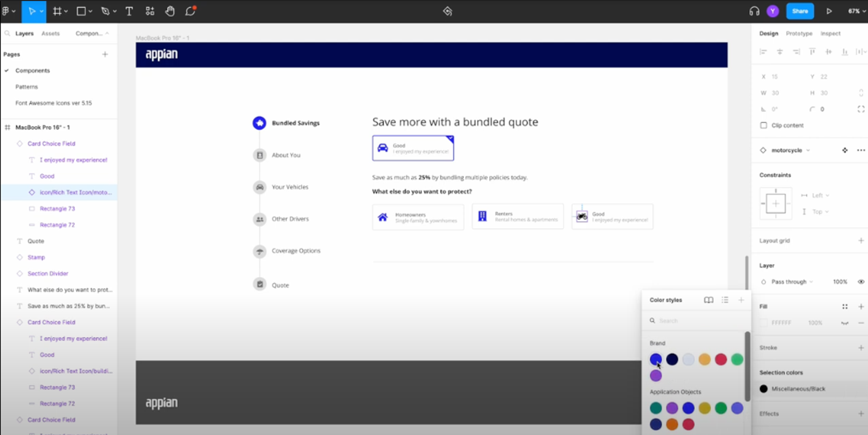
Task: Open the Left horizontal constraint dropdown
Action: (821, 195)
